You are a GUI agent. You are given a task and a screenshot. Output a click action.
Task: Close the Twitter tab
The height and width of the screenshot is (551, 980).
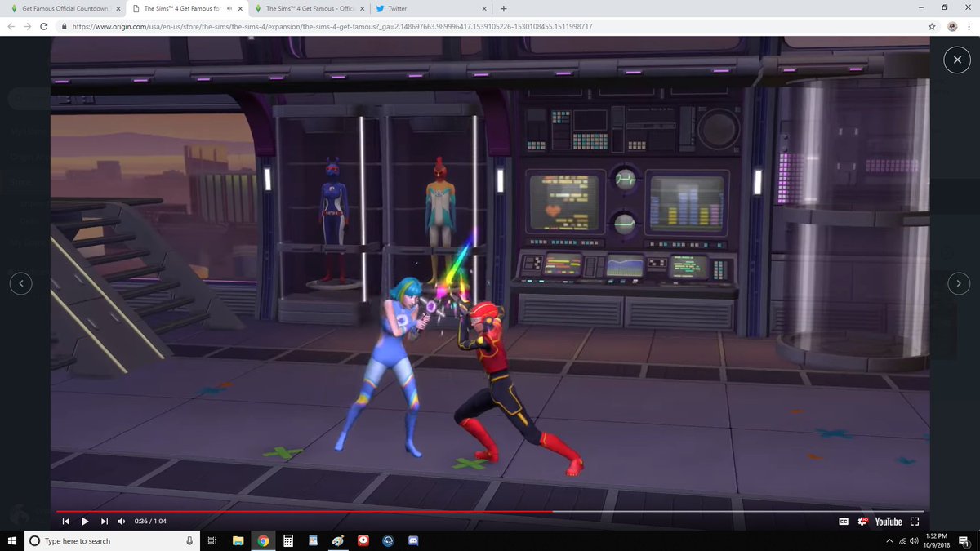484,8
